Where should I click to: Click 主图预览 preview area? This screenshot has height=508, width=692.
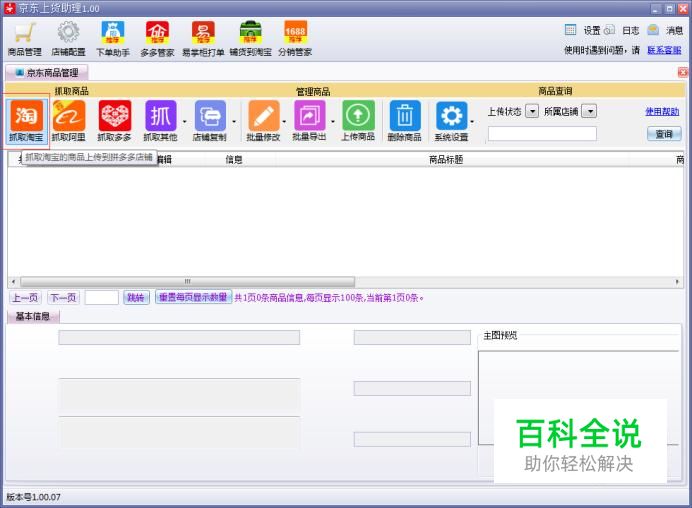(x=578, y=397)
